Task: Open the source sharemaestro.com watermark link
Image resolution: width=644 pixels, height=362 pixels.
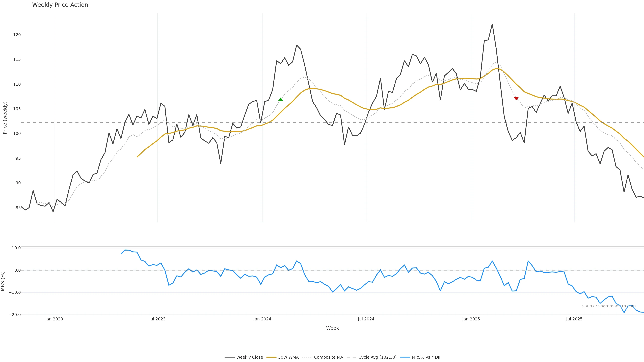Action: coord(609,306)
